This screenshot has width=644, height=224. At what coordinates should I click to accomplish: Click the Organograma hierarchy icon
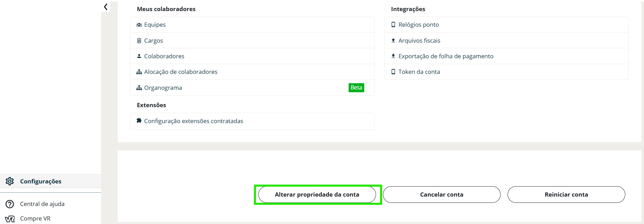tap(139, 88)
